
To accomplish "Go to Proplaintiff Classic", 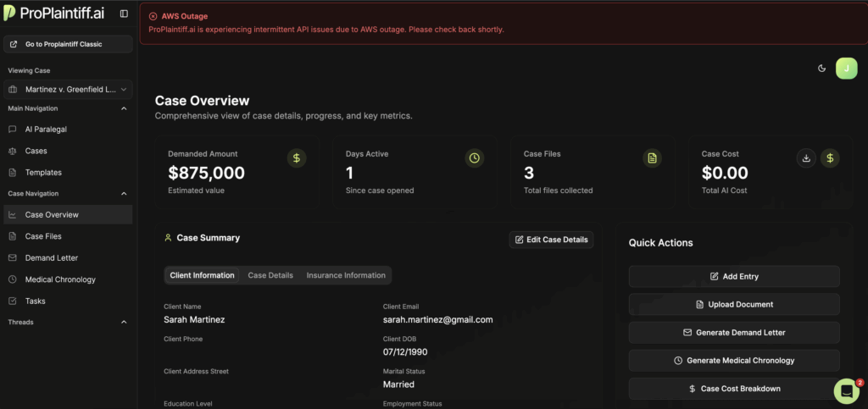I will click(x=68, y=44).
